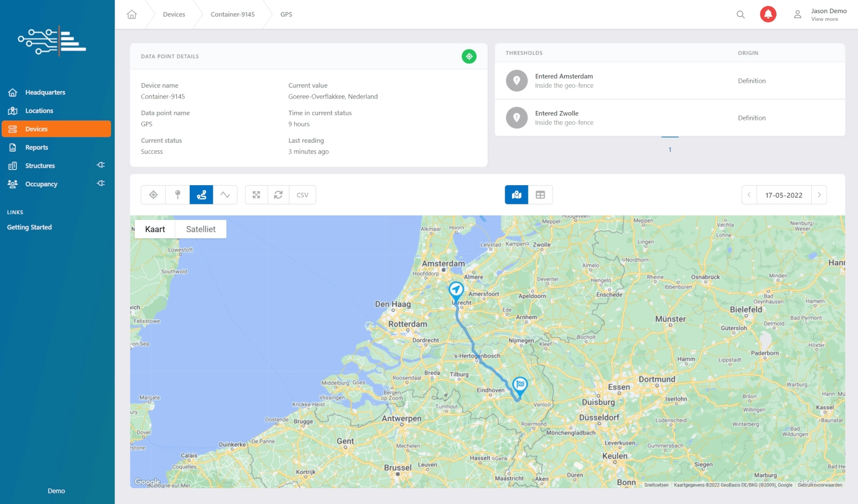Switch to Kaart map view tab

click(155, 229)
